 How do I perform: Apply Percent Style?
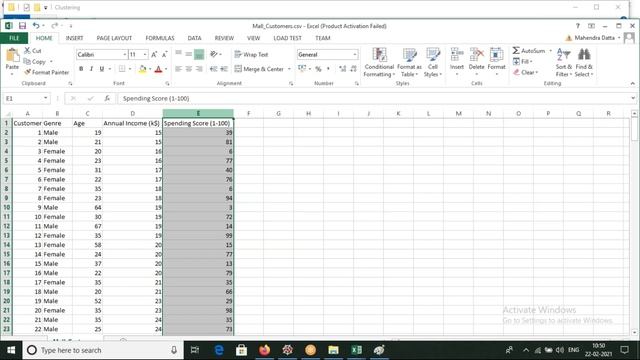pos(318,69)
